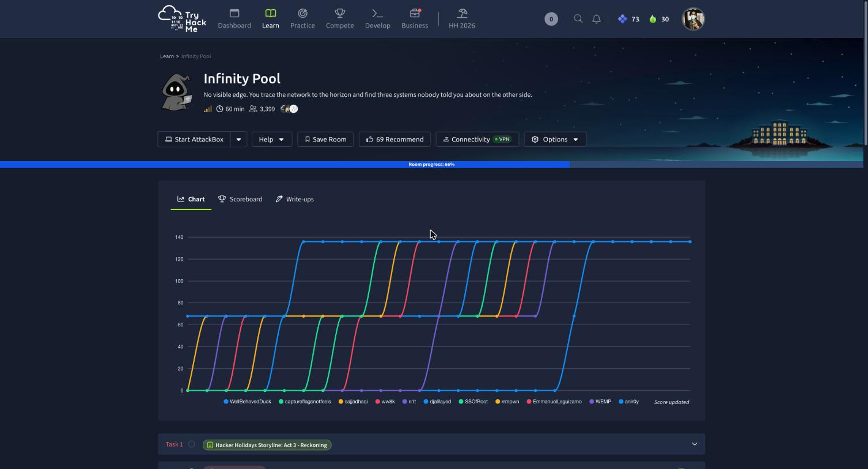Toggle ww8k legend series
This screenshot has height=469, width=868.
coord(385,402)
